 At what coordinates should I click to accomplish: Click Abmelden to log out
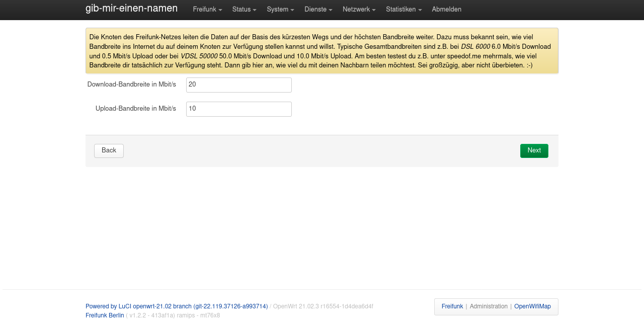click(446, 10)
